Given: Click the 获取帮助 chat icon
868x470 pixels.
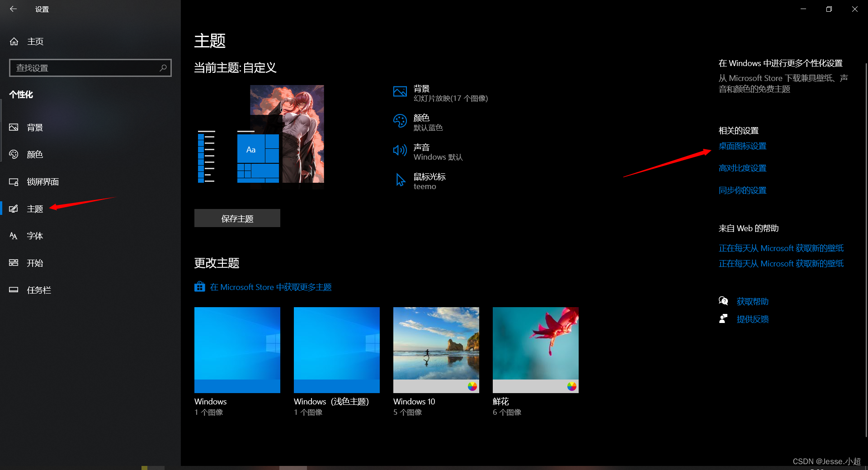Looking at the screenshot, I should (x=723, y=301).
